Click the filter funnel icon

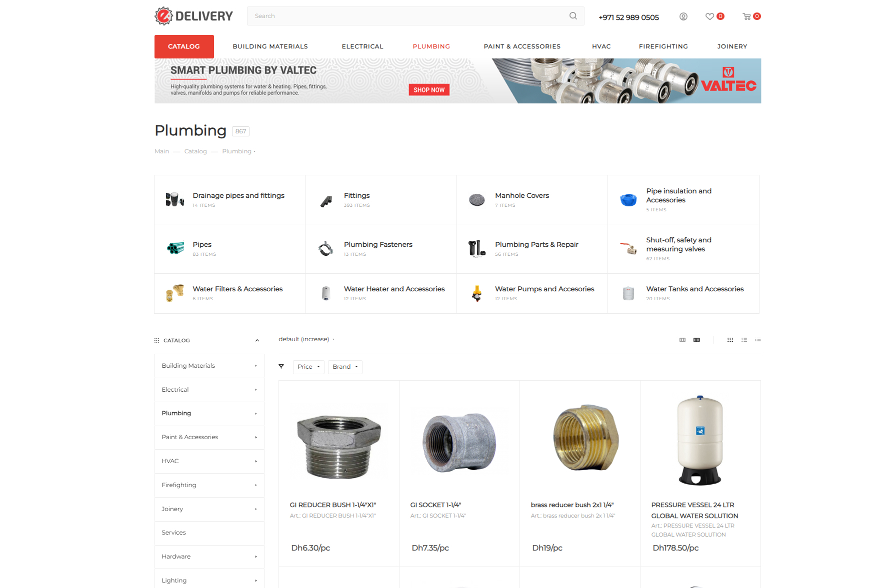[281, 367]
